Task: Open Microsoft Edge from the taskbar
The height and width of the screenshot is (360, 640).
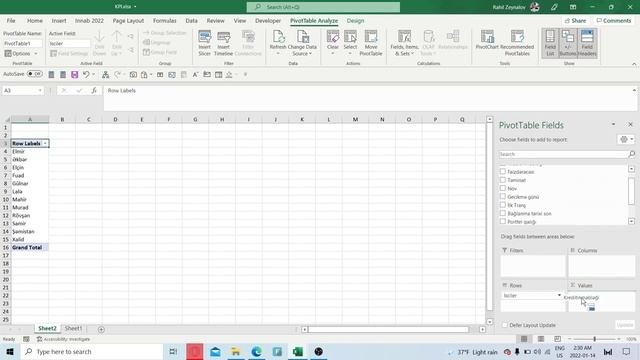Action: 256,351
